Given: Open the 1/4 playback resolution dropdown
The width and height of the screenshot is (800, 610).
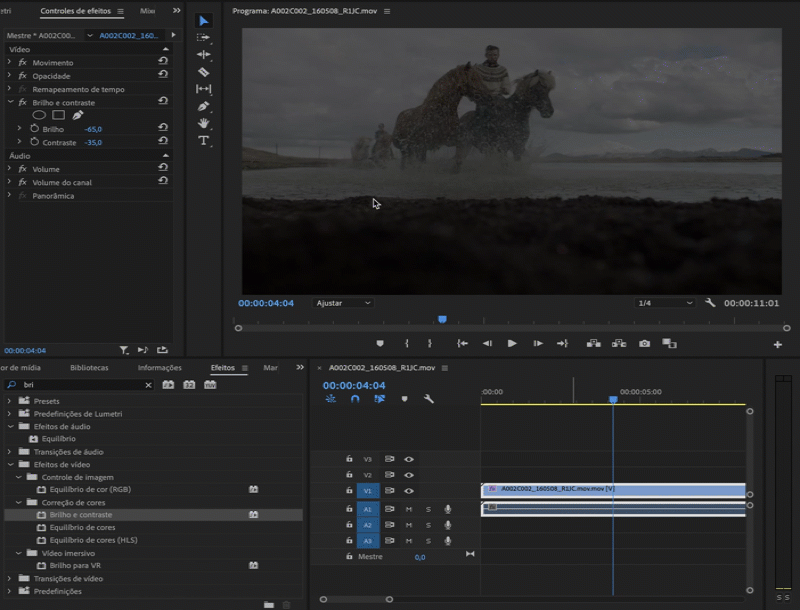Looking at the screenshot, I should pyautogui.click(x=664, y=303).
